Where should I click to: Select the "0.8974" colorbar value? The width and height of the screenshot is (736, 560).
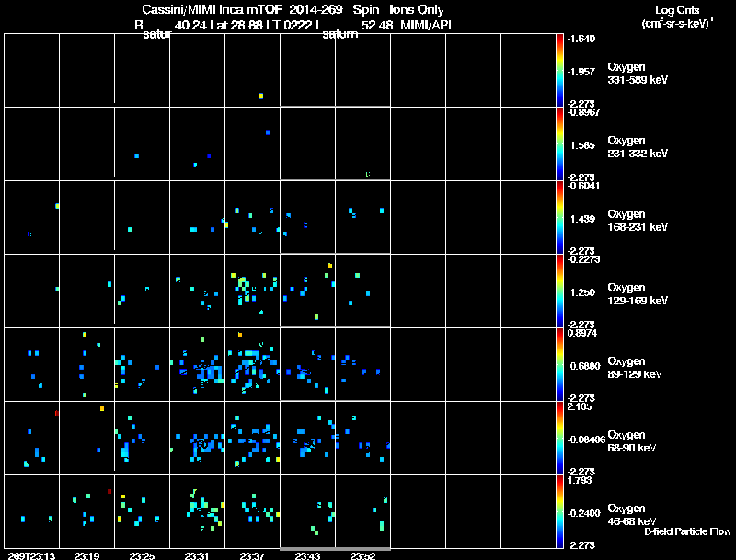582,334
